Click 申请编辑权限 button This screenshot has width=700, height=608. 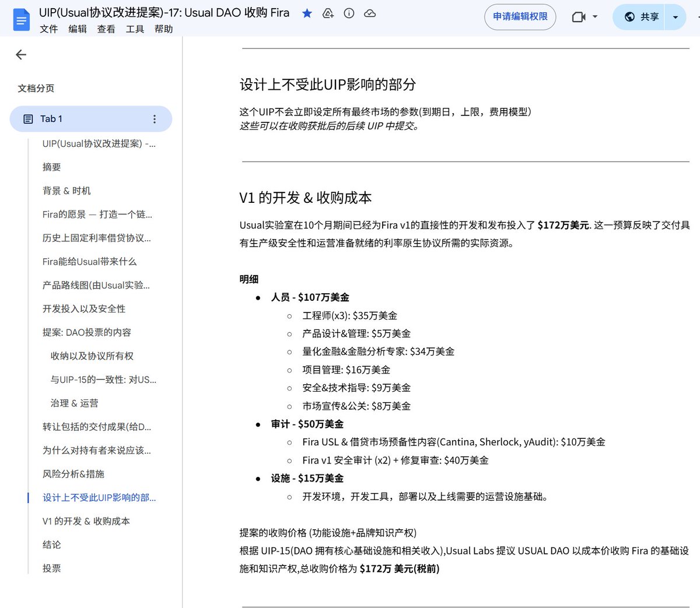coord(520,17)
